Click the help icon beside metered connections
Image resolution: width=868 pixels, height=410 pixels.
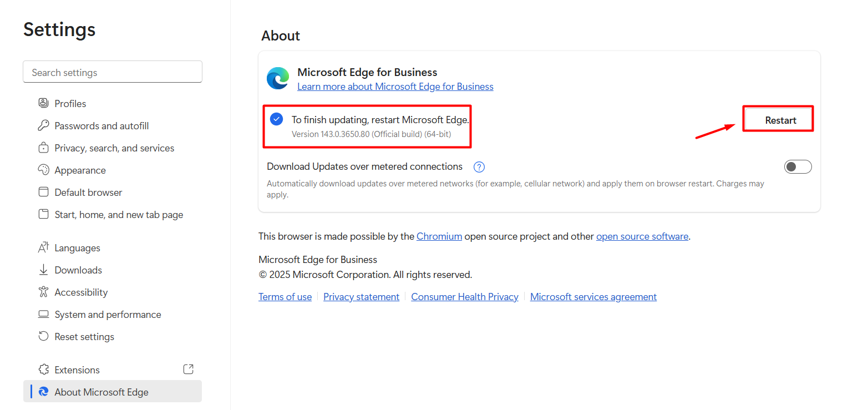[x=479, y=167]
